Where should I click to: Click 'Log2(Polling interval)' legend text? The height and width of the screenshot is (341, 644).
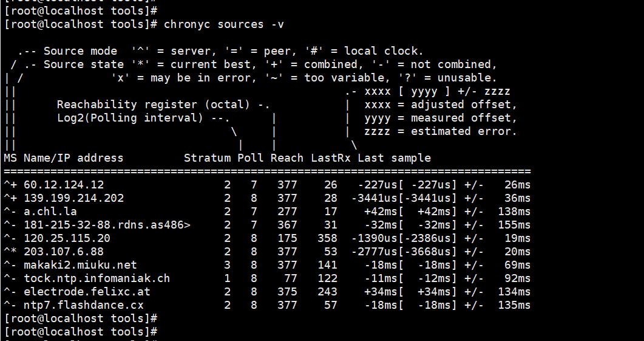tap(130, 118)
